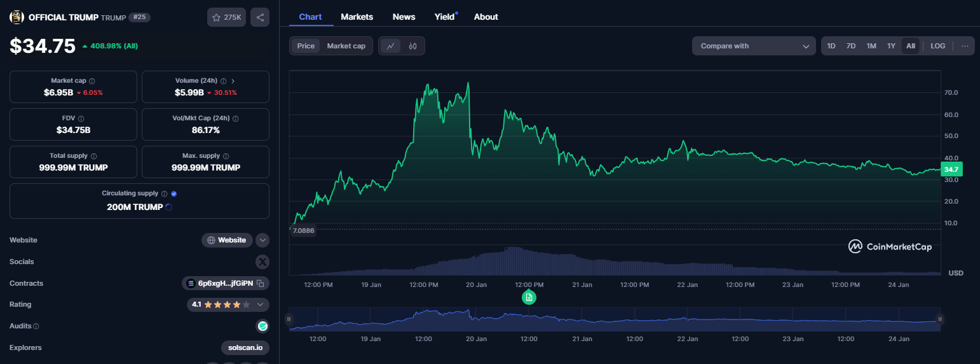Click the 86.17% Vol/Mkt Cap value
The image size is (980, 364).
pos(205,130)
